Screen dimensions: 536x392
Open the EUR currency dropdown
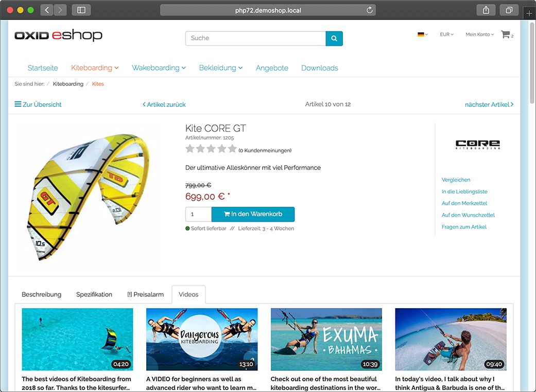(x=446, y=34)
